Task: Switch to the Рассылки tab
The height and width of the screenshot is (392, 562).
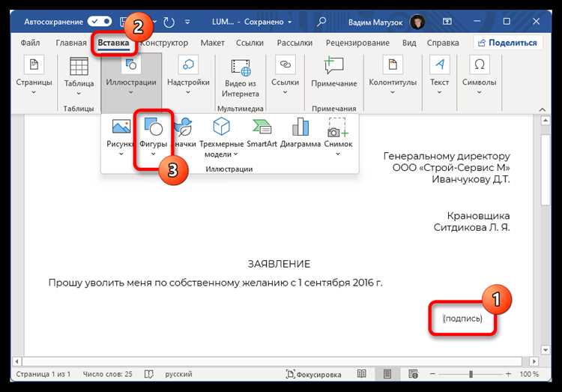Action: [x=294, y=43]
